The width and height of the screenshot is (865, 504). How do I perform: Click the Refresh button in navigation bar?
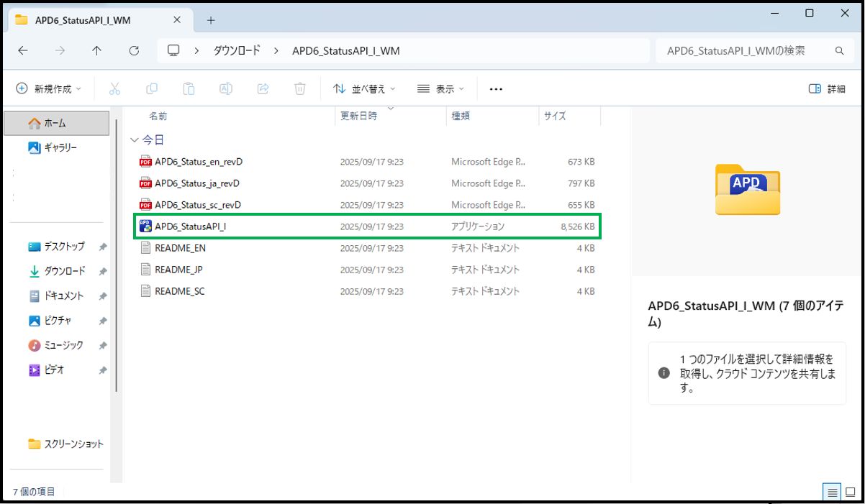(134, 51)
